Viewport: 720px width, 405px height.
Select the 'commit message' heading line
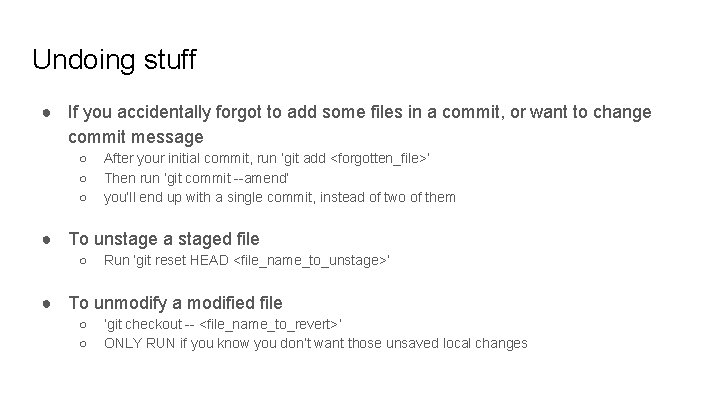pyautogui.click(x=136, y=137)
